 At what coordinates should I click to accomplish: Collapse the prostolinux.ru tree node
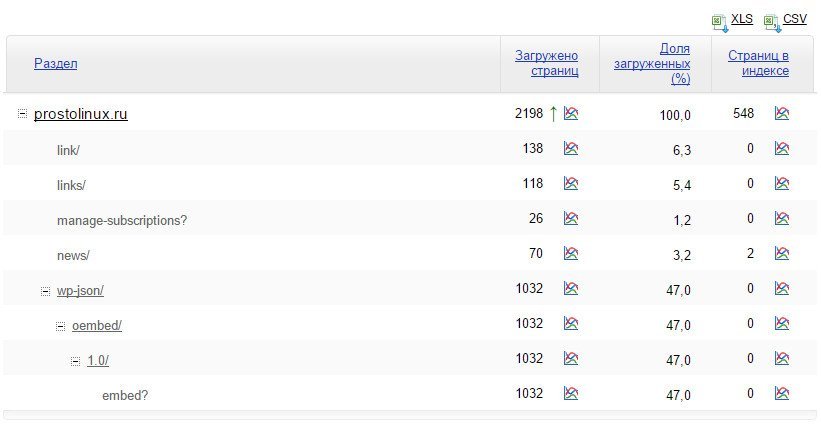22,114
